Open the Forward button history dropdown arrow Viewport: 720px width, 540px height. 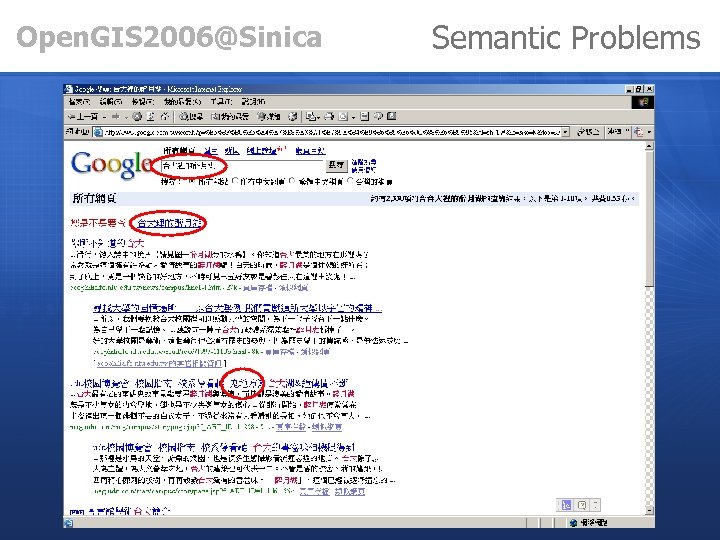click(x=125, y=117)
